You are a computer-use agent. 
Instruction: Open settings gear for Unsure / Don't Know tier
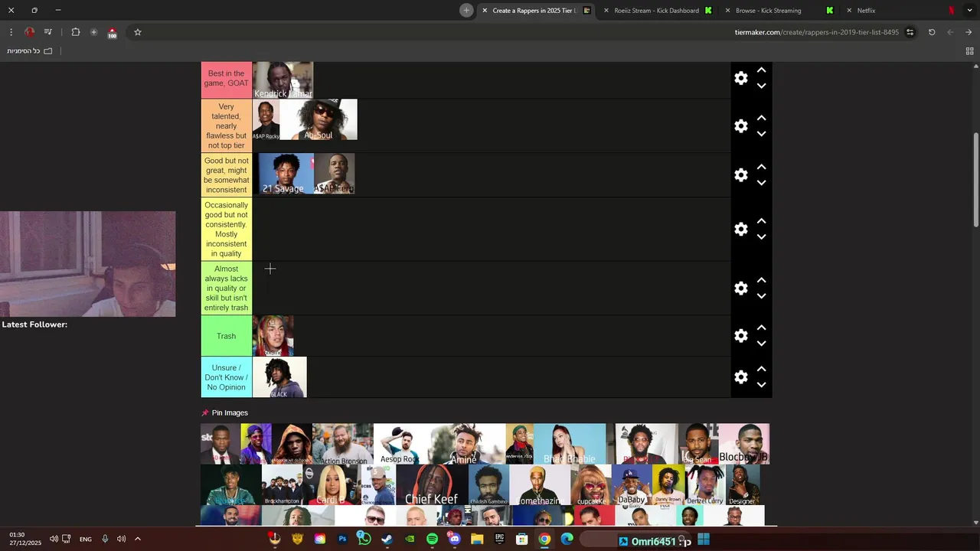coord(741,377)
